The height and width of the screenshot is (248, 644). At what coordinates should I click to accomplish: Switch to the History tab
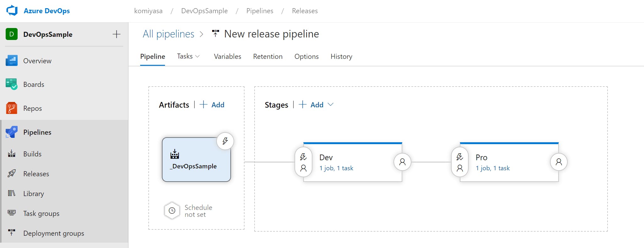coord(341,56)
